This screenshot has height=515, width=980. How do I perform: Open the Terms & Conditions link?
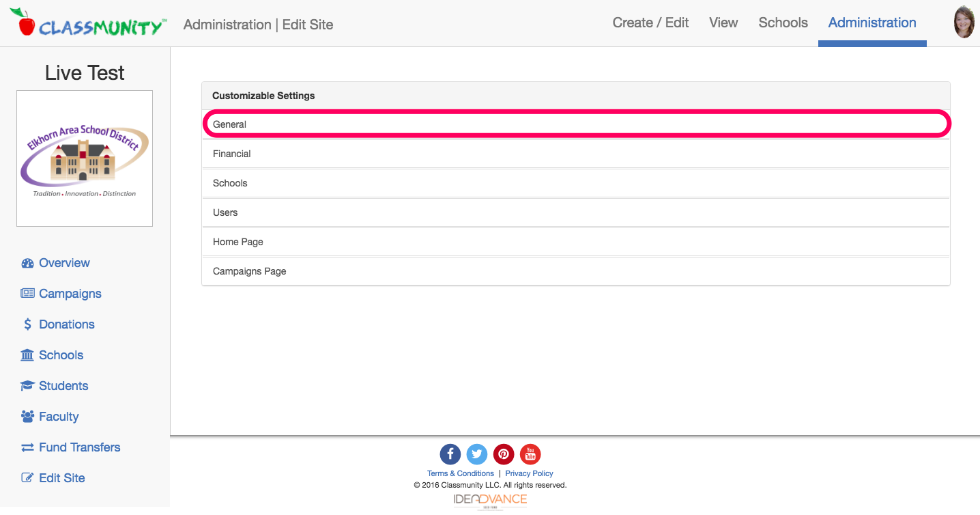pos(460,473)
